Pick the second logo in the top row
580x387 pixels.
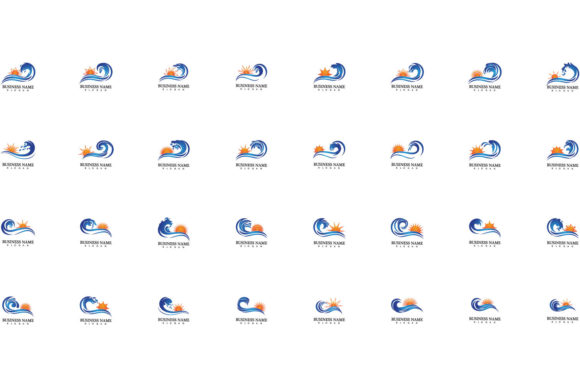click(96, 77)
